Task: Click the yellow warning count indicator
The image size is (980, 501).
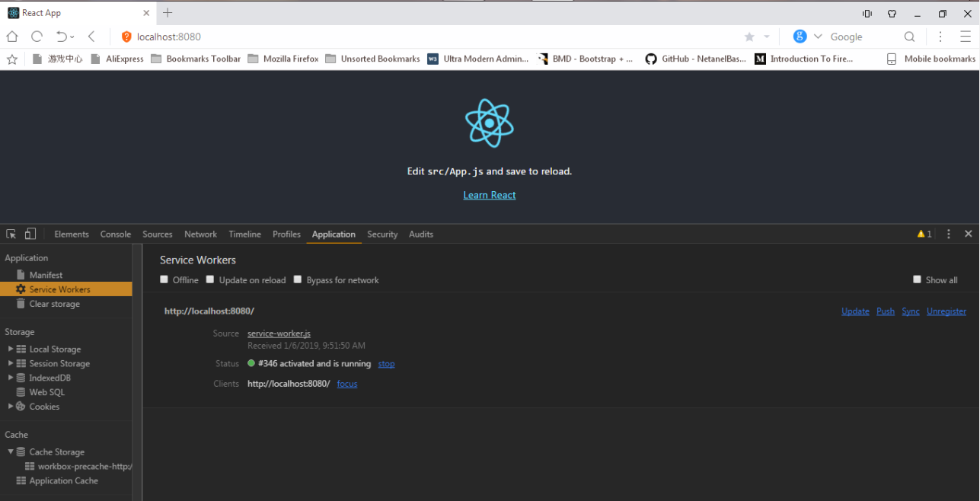Action: coord(924,234)
